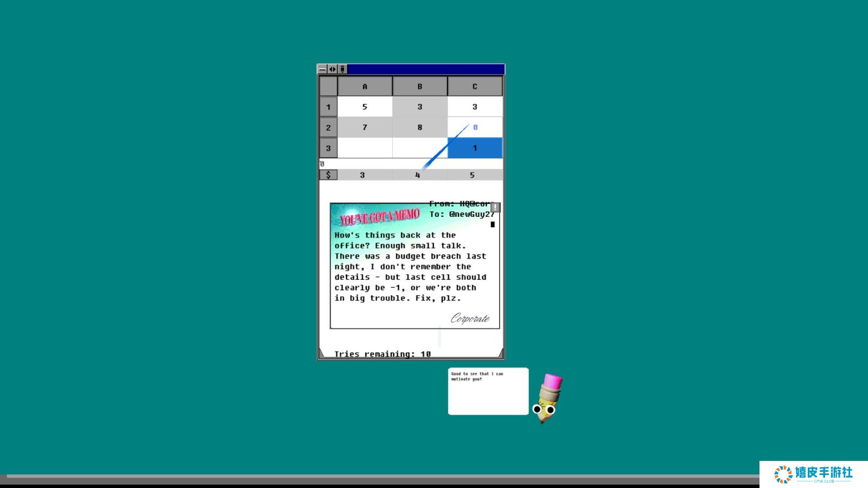
Task: Click the exclamation mark icon on memo
Action: [495, 207]
